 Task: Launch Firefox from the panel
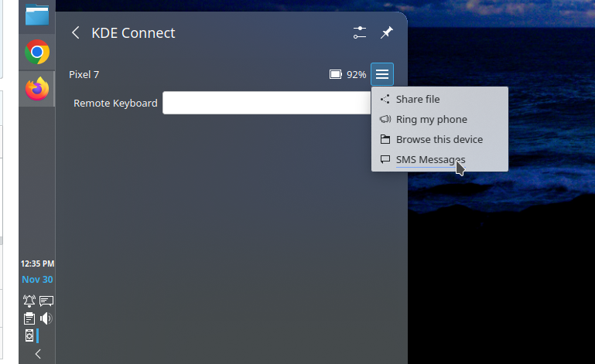click(x=37, y=89)
